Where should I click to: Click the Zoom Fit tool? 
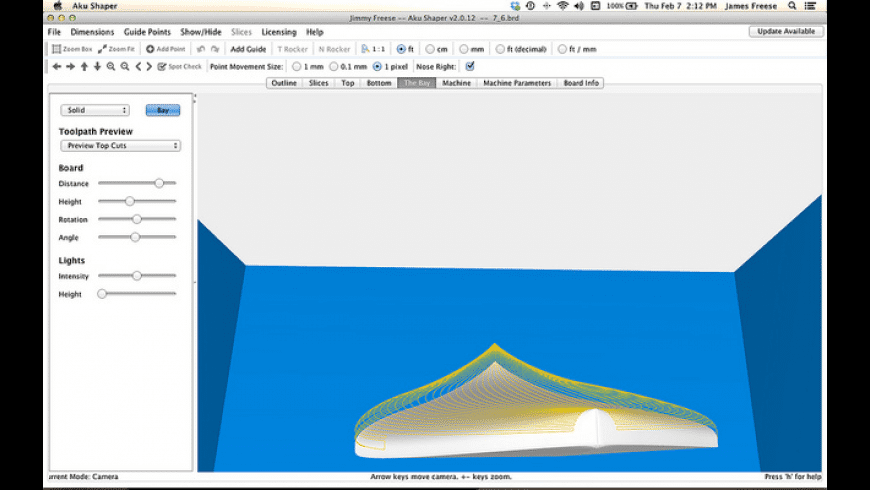[116, 49]
